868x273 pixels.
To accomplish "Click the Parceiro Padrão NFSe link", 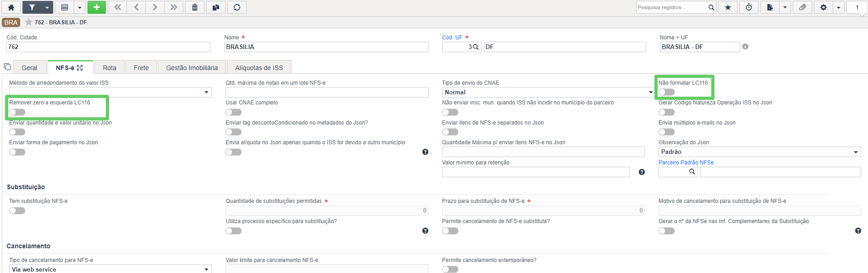I will (x=686, y=163).
